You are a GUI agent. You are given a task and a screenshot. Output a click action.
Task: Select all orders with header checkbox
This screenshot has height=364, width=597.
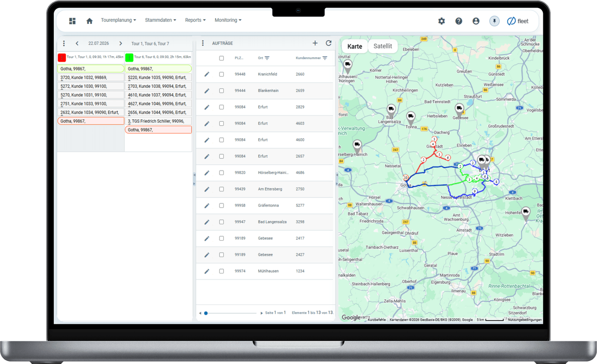[221, 58]
